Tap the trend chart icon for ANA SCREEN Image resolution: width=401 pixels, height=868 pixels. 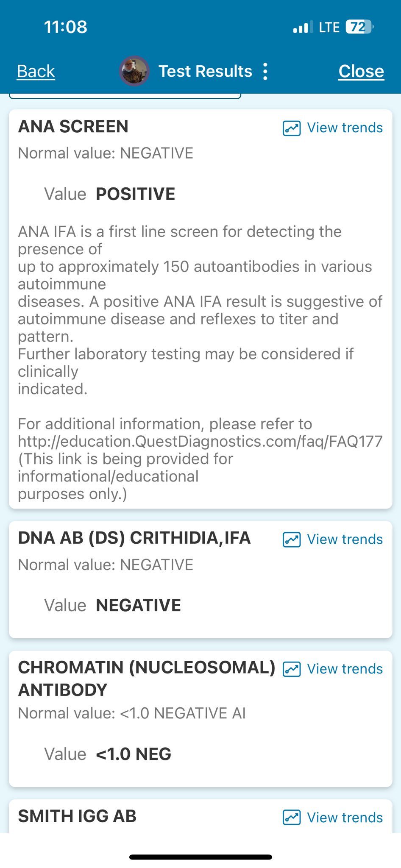pyautogui.click(x=292, y=128)
